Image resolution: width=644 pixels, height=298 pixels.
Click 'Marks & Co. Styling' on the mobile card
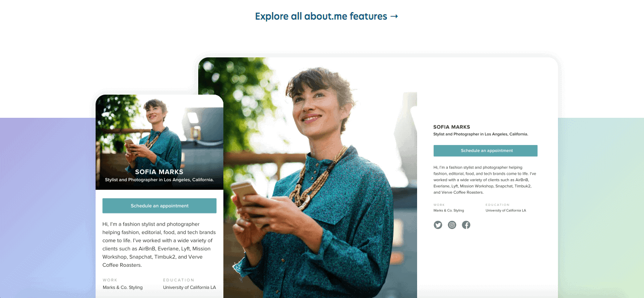(123, 287)
